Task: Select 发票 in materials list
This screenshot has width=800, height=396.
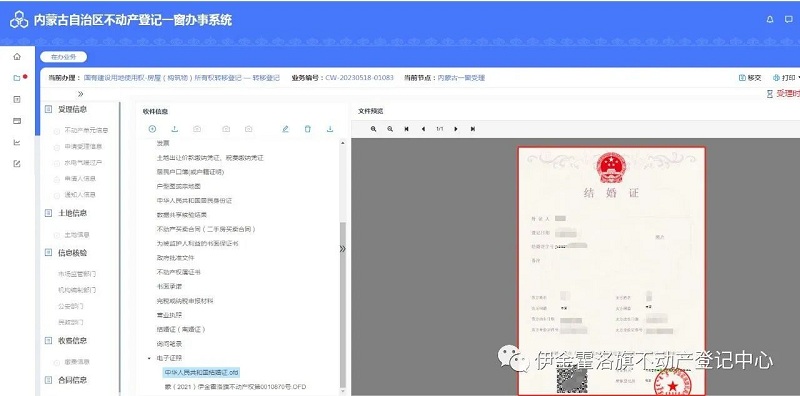Action: [163, 143]
